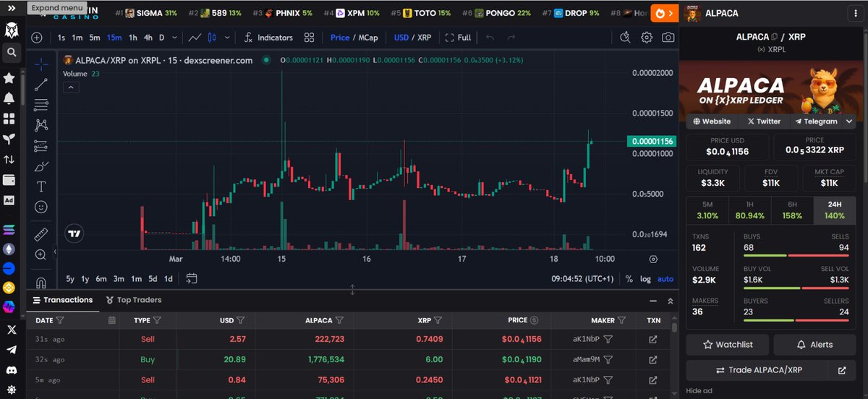Open multicharts grid icon in left sidebar

pos(9,119)
